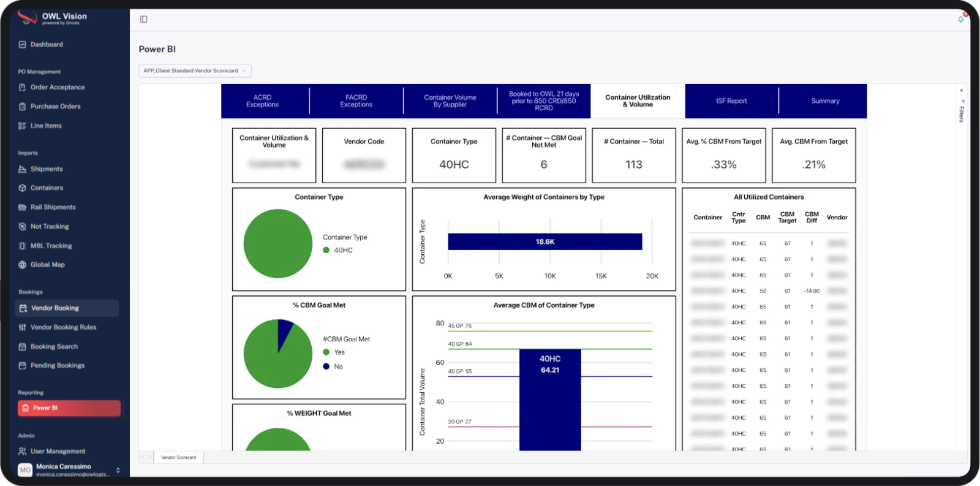Click the Vendor Booking Rules icon
Viewport: 980px width, 486px height.
pos(23,327)
